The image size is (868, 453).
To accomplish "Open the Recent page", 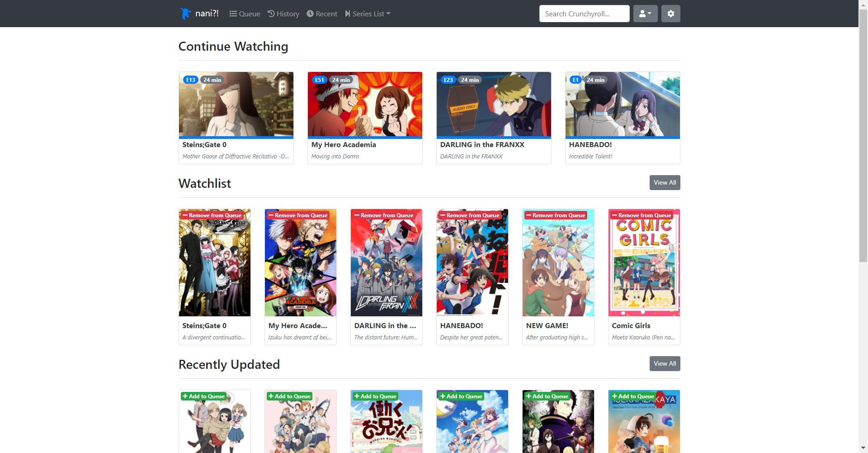I will [x=322, y=14].
